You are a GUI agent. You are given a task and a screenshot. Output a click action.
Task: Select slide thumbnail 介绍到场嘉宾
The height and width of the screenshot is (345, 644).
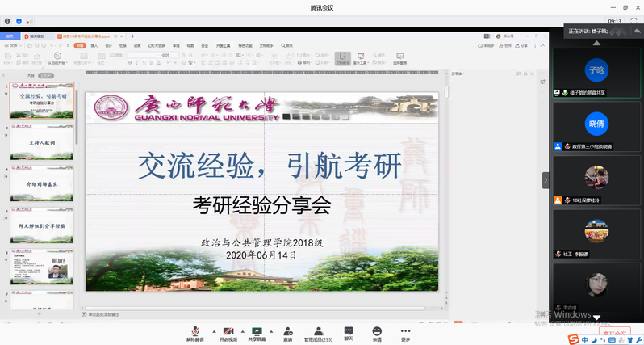[x=42, y=183]
